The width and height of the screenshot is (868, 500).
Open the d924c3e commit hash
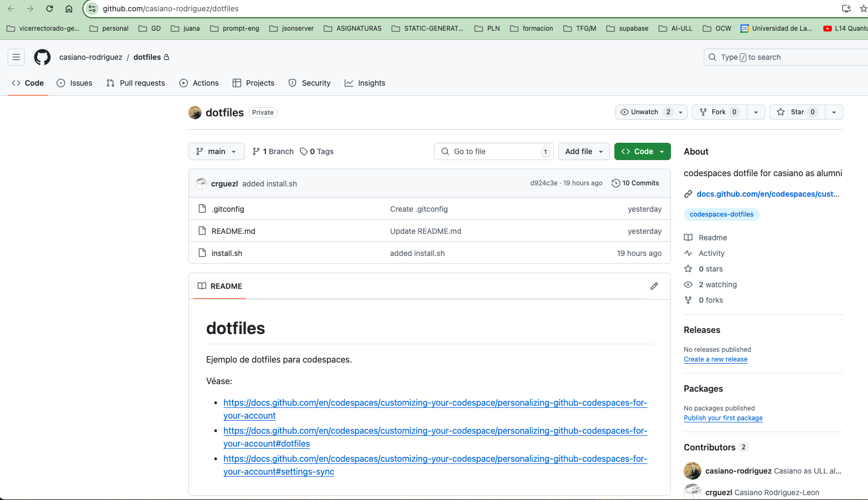coord(544,183)
